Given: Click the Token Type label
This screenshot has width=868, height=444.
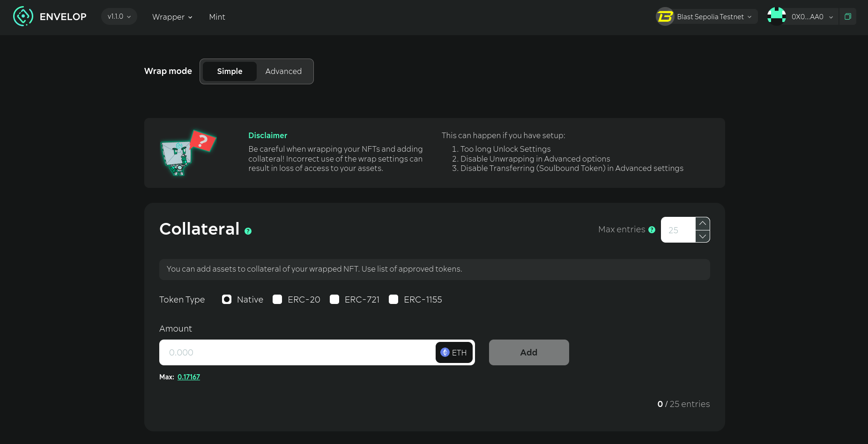Looking at the screenshot, I should 182,299.
